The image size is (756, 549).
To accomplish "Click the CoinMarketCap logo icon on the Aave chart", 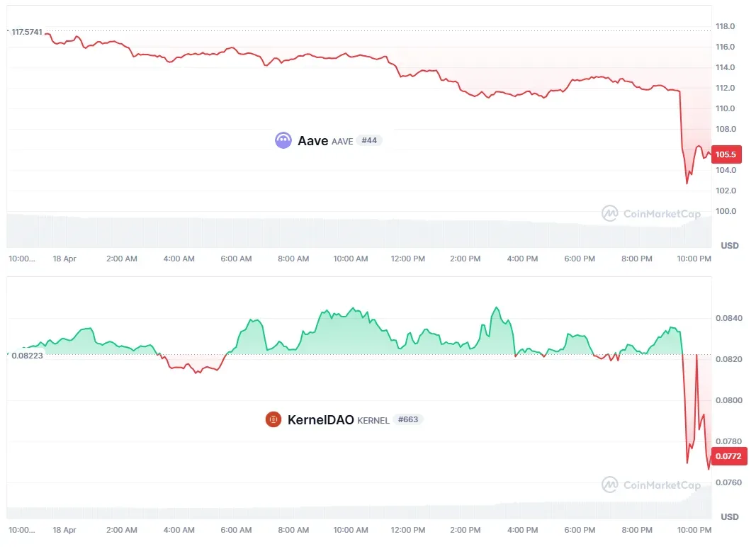I will (x=609, y=213).
